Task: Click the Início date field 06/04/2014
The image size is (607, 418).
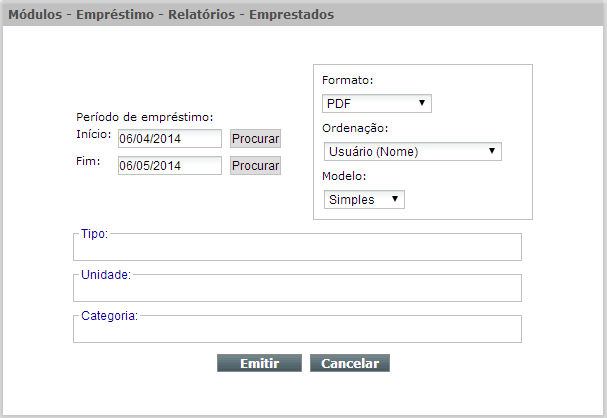Action: tap(170, 139)
